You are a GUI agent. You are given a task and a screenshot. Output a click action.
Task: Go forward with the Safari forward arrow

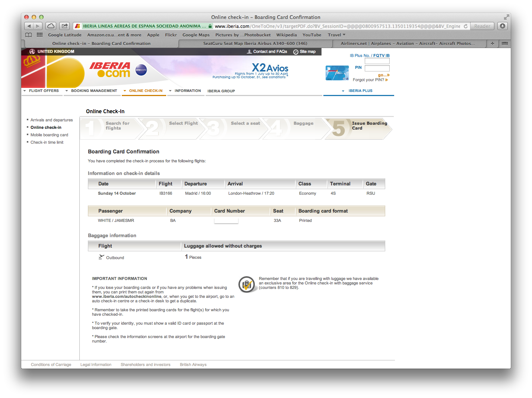tap(38, 26)
